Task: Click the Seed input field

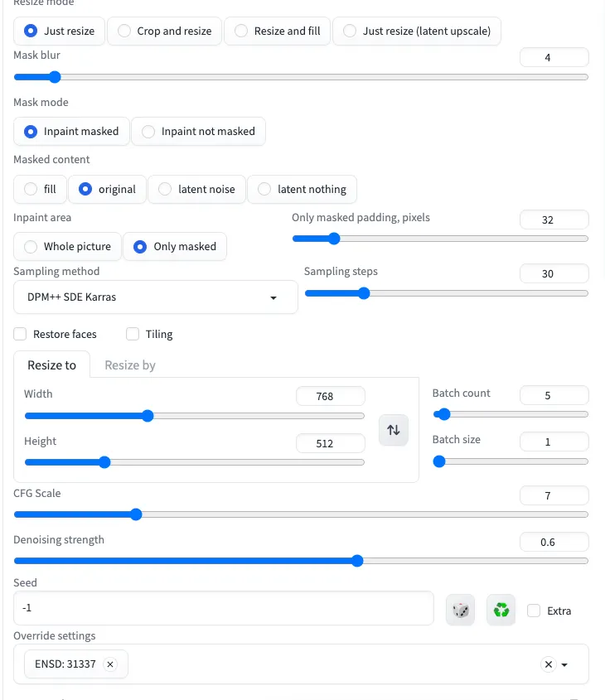Action: click(224, 608)
